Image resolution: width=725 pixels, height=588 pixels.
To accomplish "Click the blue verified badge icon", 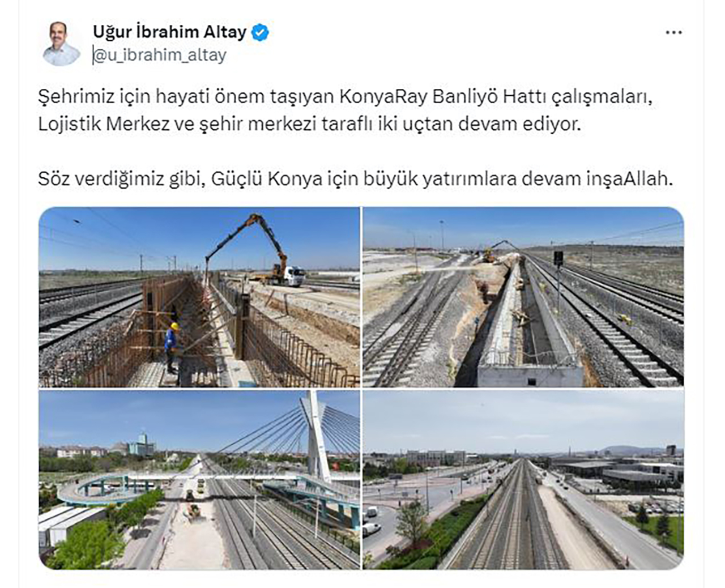I will [260, 32].
